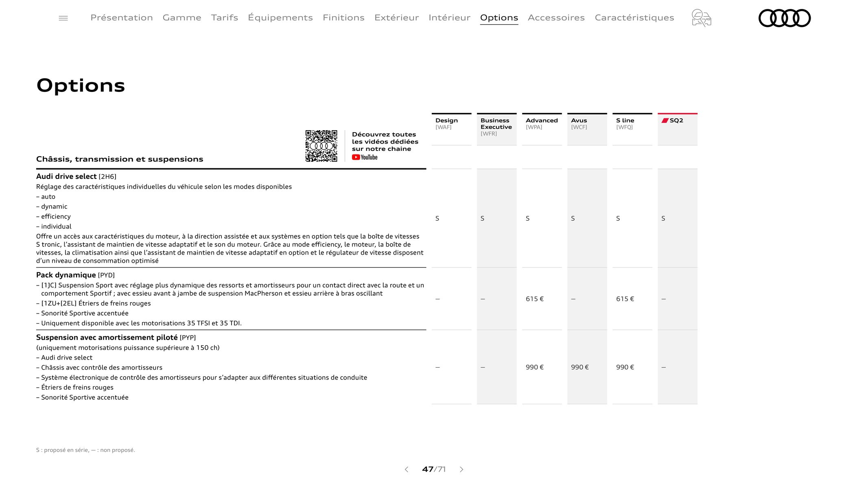The image size is (868, 488).
Task: Click the SQ2 red badge icon
Action: pos(665,120)
